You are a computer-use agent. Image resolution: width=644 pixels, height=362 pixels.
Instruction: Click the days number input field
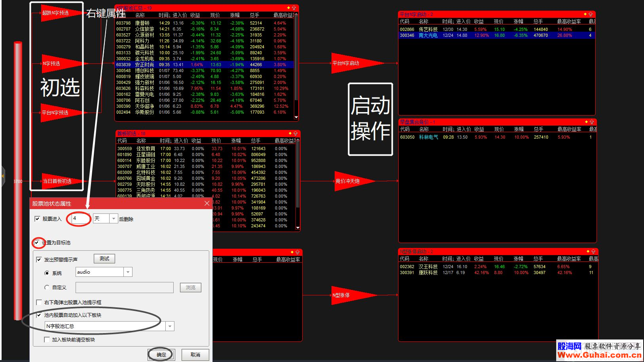click(81, 219)
